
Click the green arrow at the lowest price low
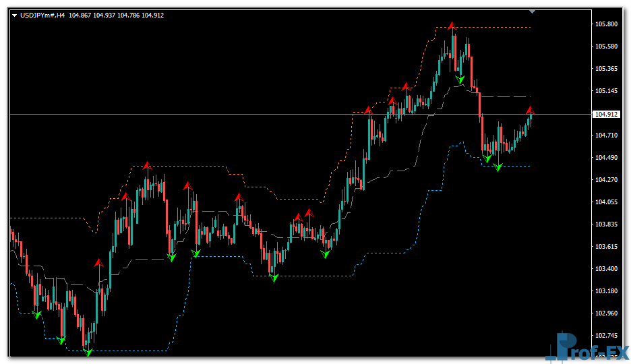pos(88,352)
